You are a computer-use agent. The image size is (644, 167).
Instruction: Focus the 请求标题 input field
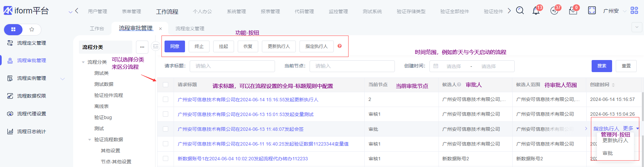(x=232, y=66)
